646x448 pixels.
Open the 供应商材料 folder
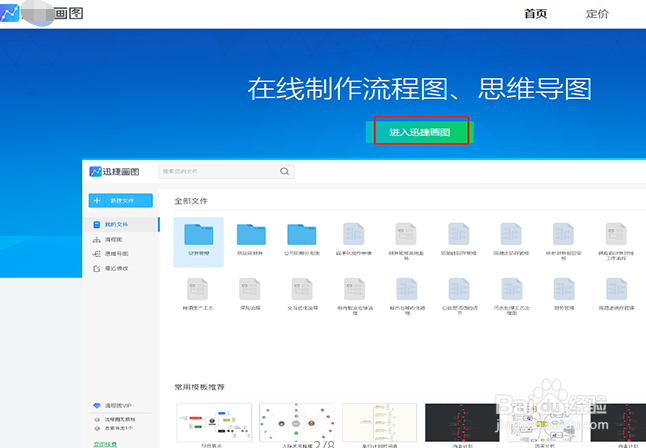(x=251, y=239)
